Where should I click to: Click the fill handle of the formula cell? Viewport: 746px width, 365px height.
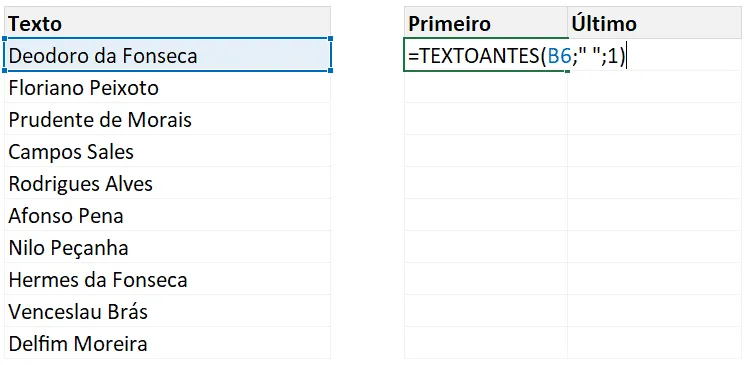click(567, 71)
